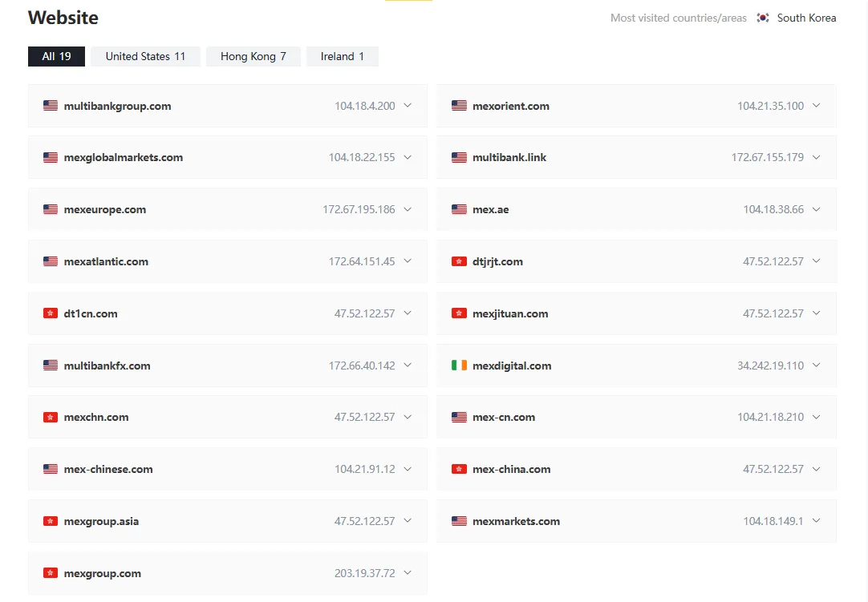Click the Most visited countries/areas label
The width and height of the screenshot is (868, 602).
(679, 18)
